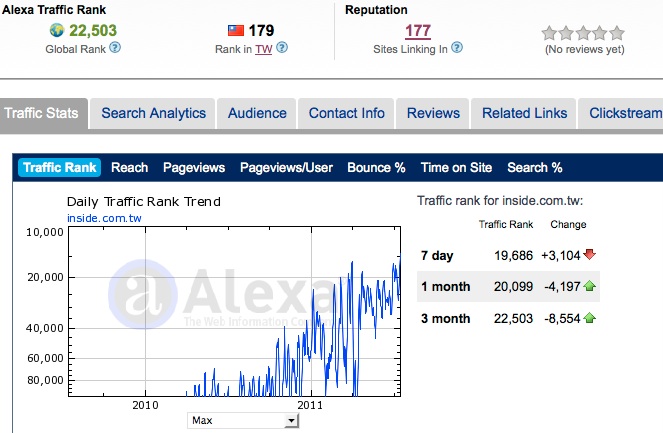
Task: Open the Reviews tab
Action: pyautogui.click(x=433, y=113)
